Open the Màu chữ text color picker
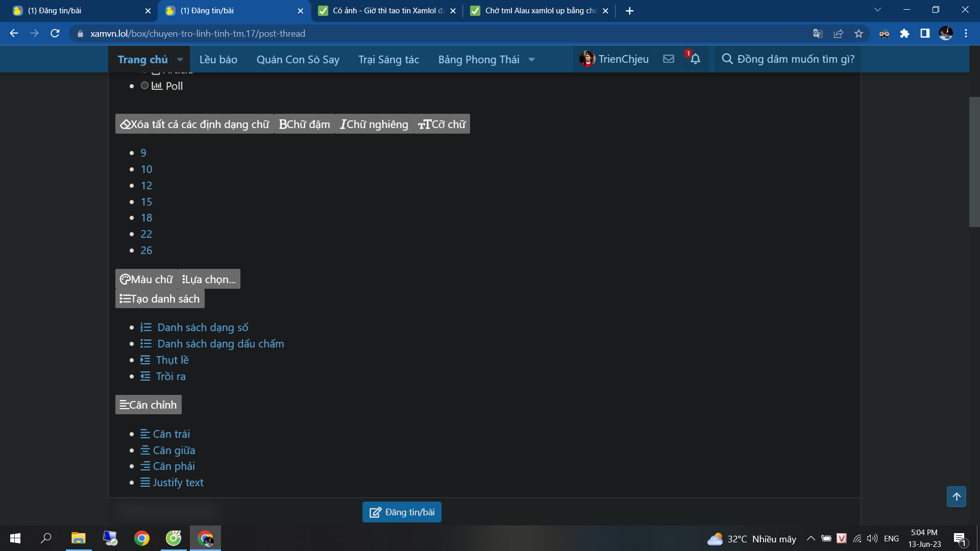The image size is (980, 551). (x=146, y=279)
